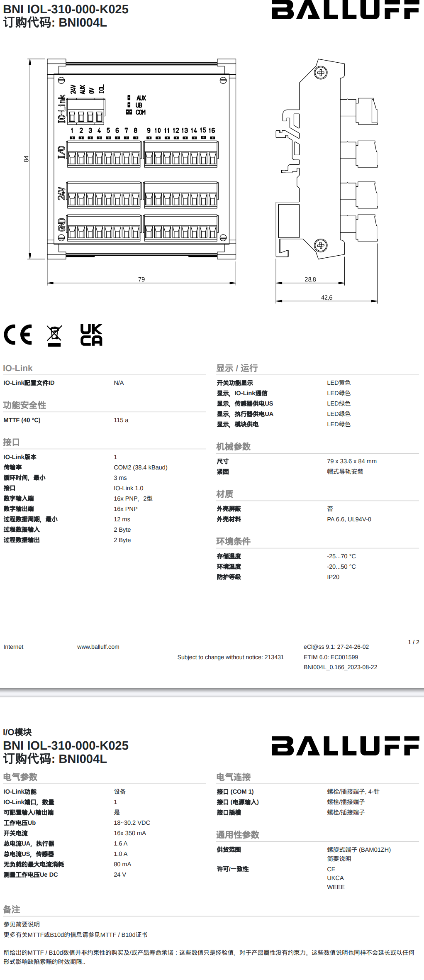Select storage temperature -25...70 °C

point(341,556)
